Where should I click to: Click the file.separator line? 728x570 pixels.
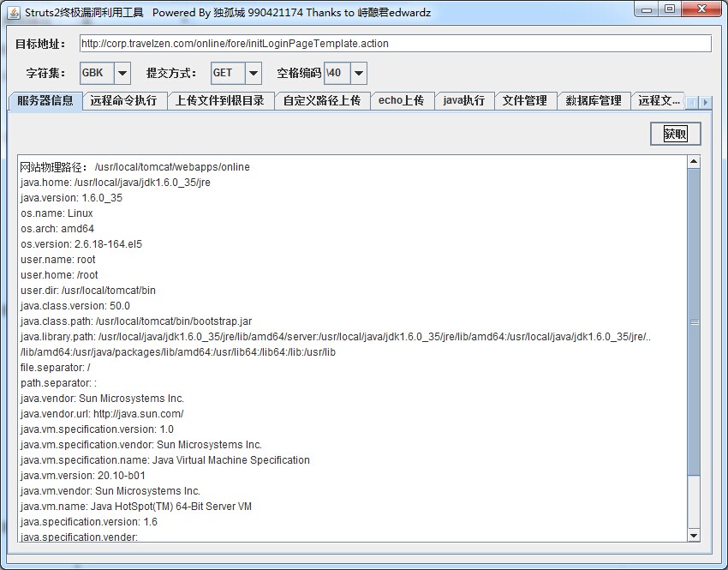pyautogui.click(x=56, y=368)
